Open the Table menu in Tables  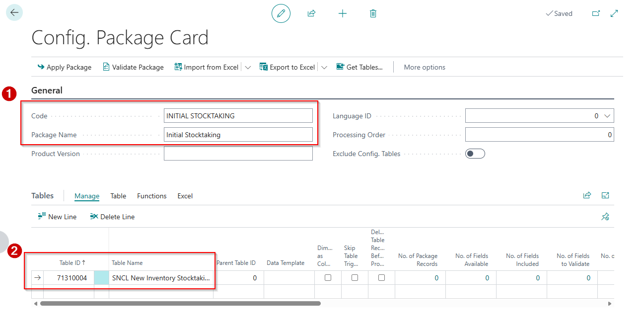point(118,196)
